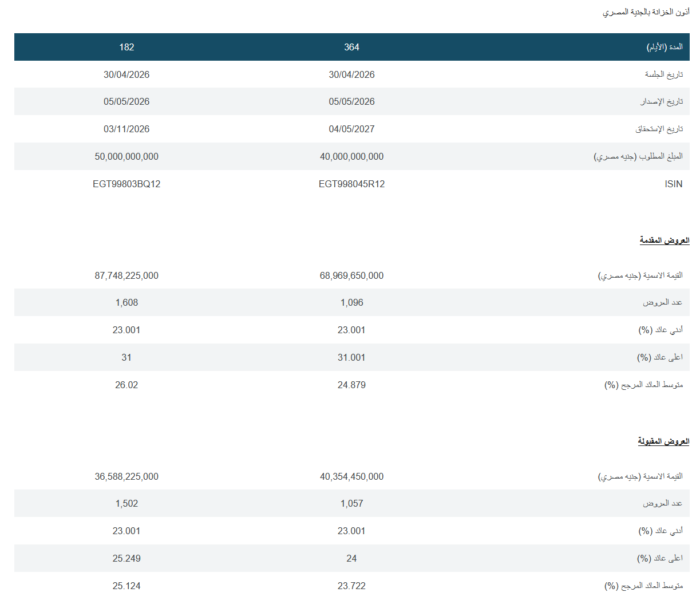This screenshot has width=700, height=608.
Task: Click the accepted average yield 25.124
Action: pyautogui.click(x=126, y=586)
